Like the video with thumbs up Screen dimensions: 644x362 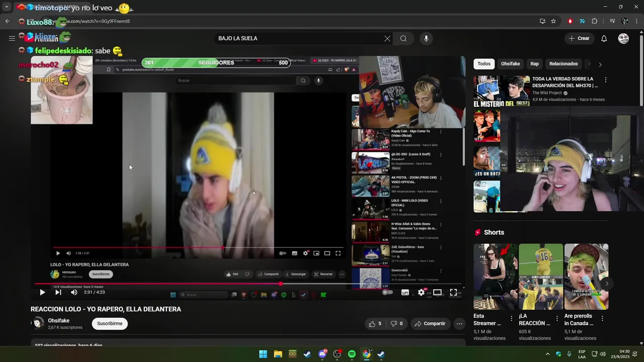click(375, 324)
